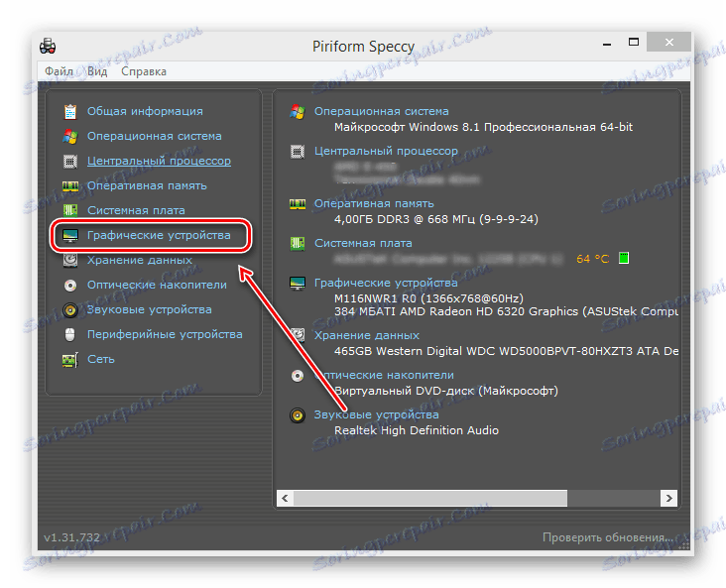Click the RAM icon in summary panel
Image resolution: width=726 pixels, height=588 pixels.
click(298, 203)
